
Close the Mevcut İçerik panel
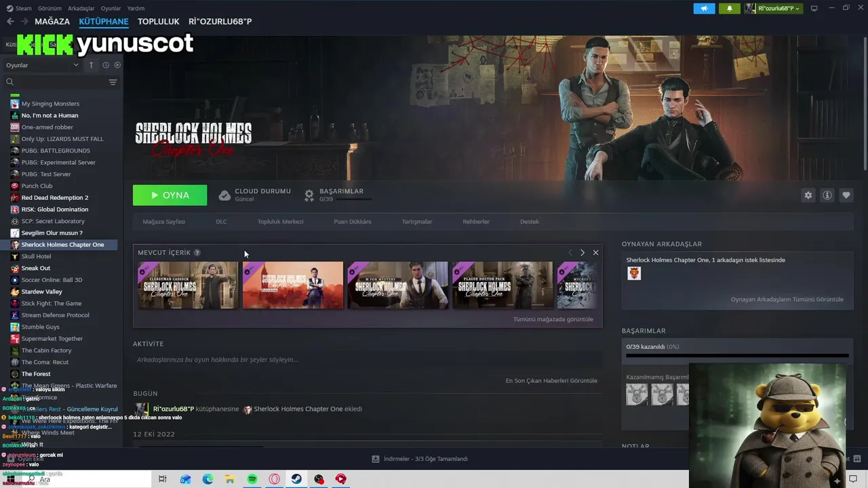point(595,253)
